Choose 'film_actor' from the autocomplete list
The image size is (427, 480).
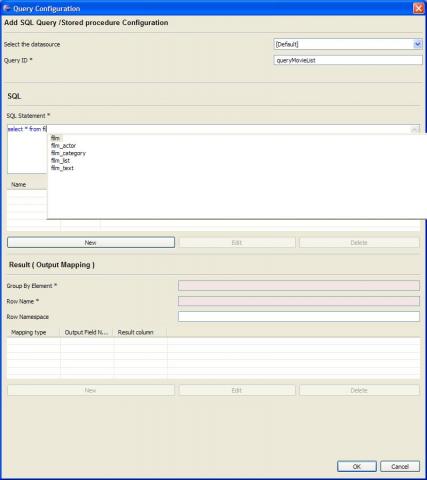click(63, 146)
